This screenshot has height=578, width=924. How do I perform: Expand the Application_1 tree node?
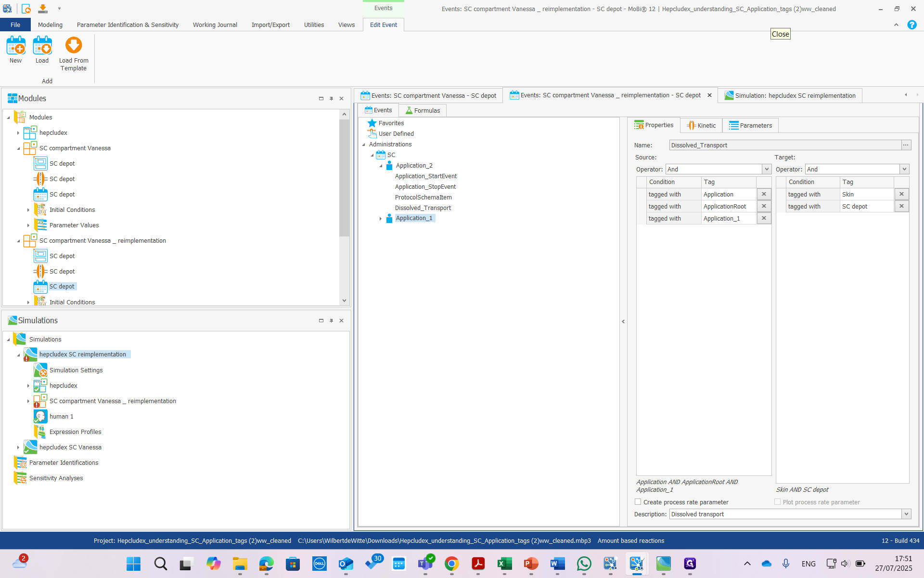click(380, 219)
